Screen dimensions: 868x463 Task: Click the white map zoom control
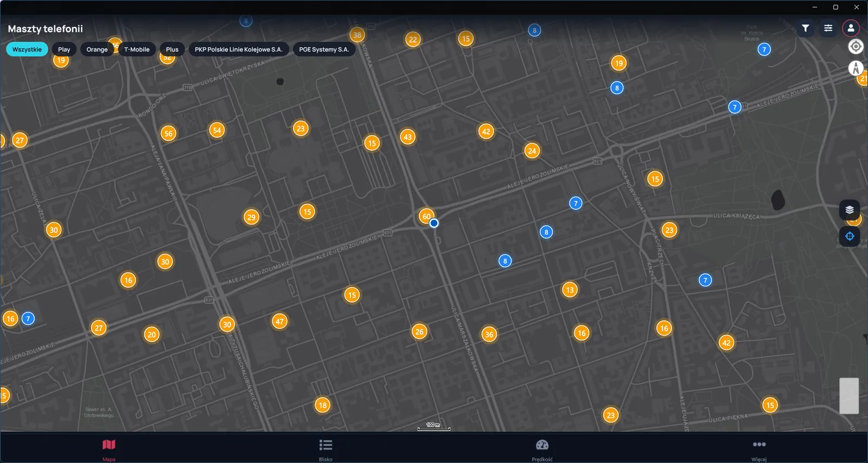(849, 396)
